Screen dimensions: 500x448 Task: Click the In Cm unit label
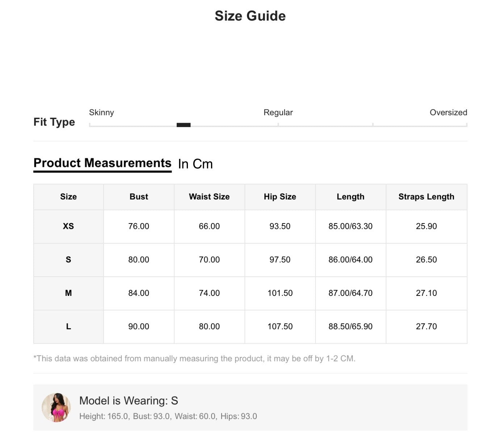[x=195, y=164]
